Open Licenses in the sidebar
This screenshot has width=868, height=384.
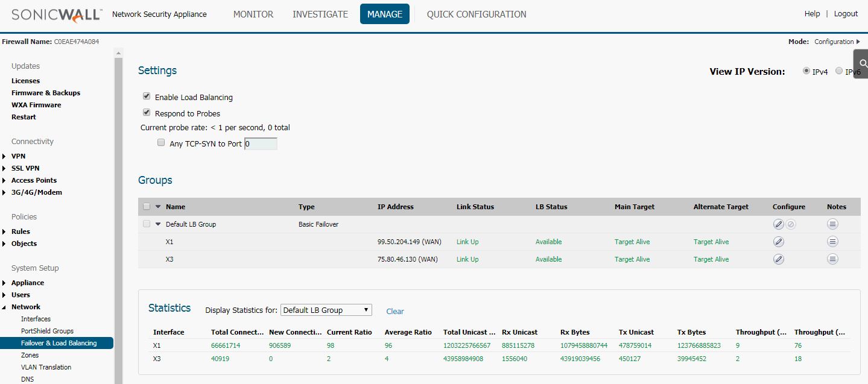pos(25,81)
